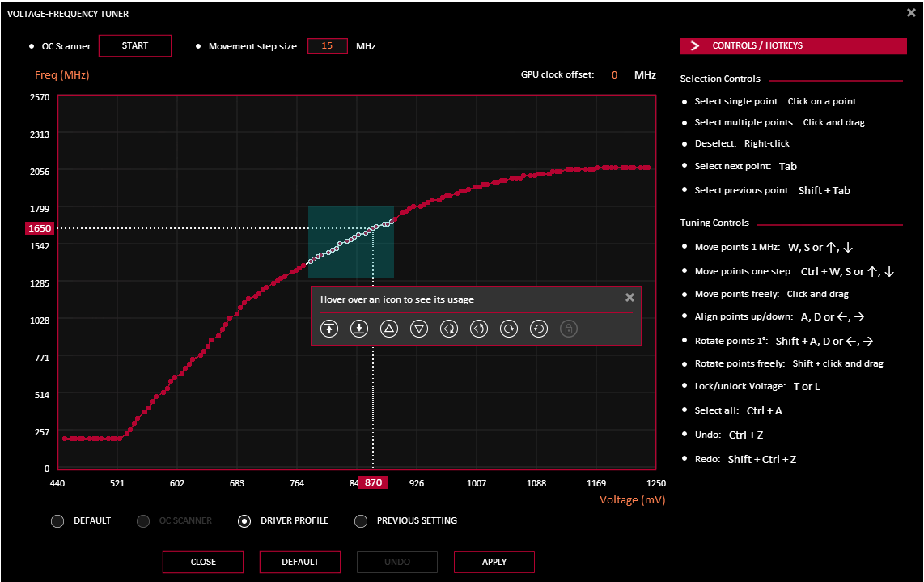Select the PREVIOUS SETTING radio button
This screenshot has height=582, width=924.
click(361, 521)
